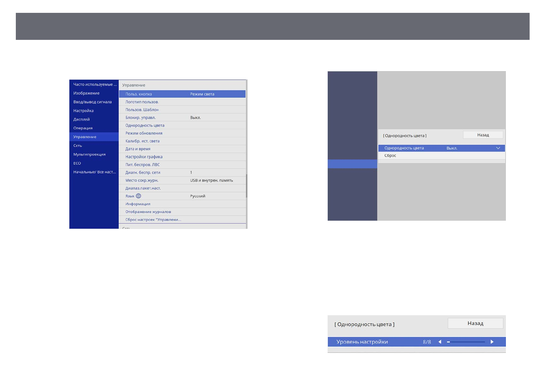Image resolution: width=555 pixels, height=392 pixels.
Task: Select the Блокир. управл. setting
Action: pyautogui.click(x=140, y=118)
